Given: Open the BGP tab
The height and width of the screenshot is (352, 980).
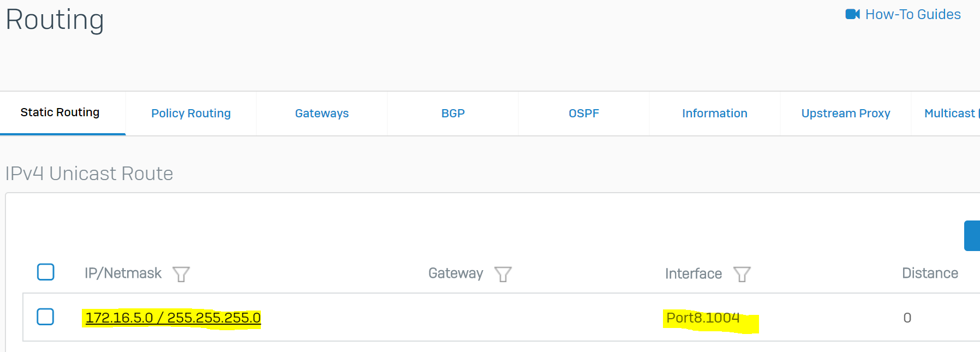Looking at the screenshot, I should pyautogui.click(x=453, y=114).
